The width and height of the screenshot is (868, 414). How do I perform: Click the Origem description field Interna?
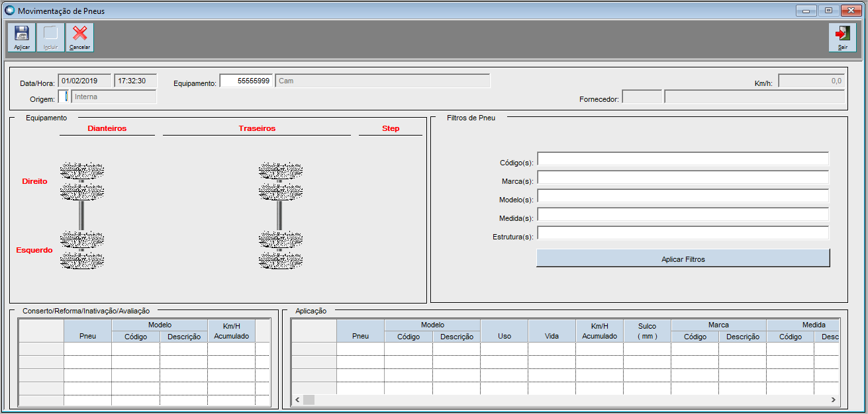[x=114, y=97]
